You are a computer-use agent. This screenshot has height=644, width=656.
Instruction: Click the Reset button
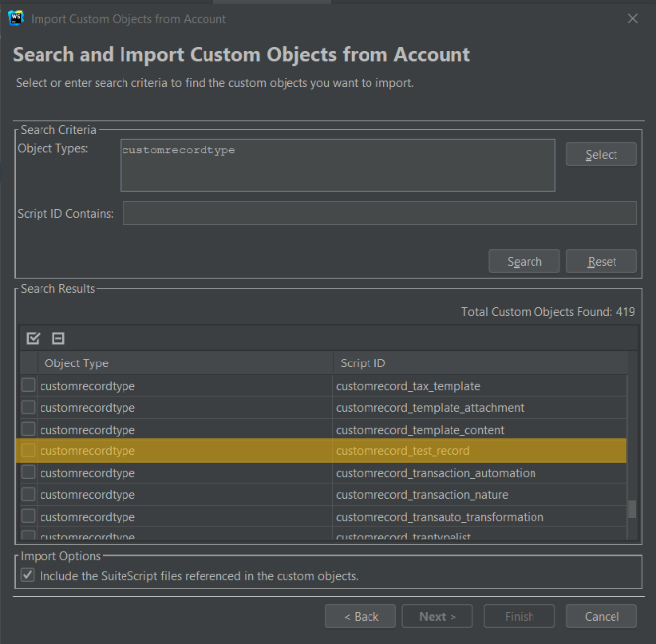point(602,261)
